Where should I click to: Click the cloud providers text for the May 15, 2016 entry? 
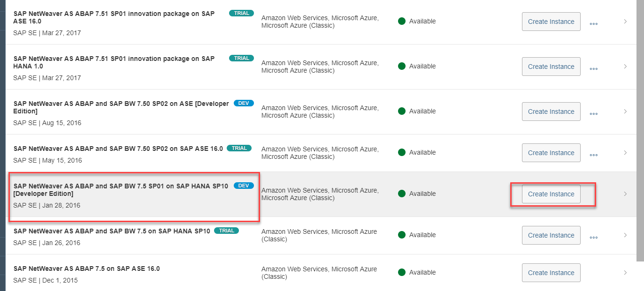(x=320, y=153)
